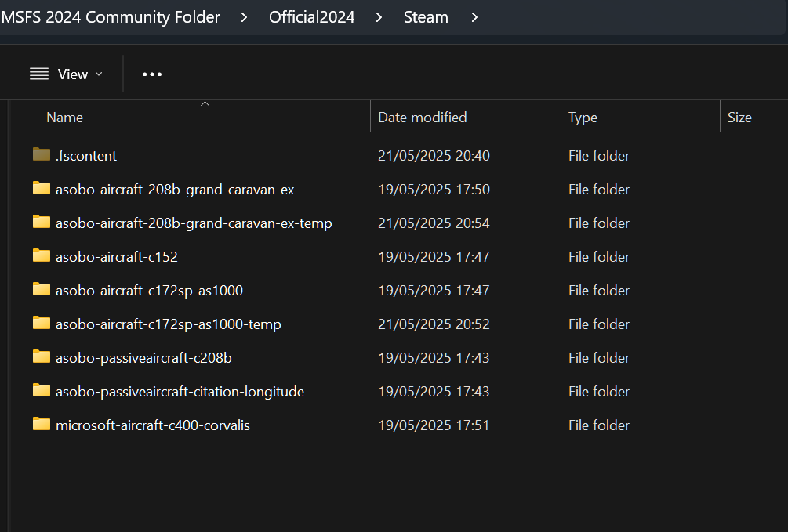Navigate to the Official2024 breadcrumb link
Viewport: 788px width, 532px height.
[x=311, y=16]
